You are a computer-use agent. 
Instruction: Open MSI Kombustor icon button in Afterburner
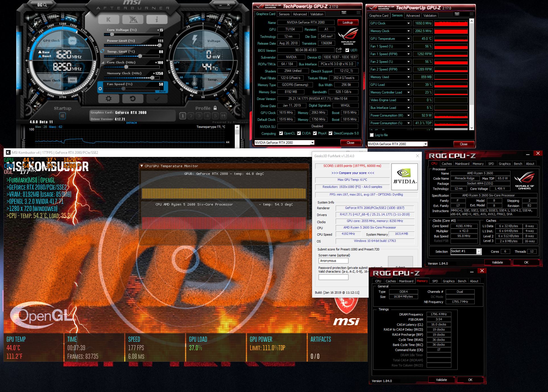[108, 19]
